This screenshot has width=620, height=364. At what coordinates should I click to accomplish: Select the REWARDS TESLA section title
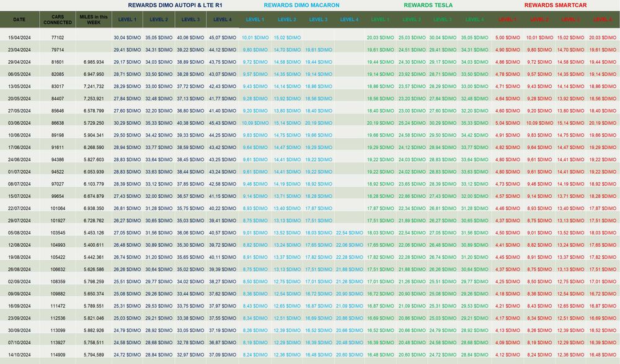point(428,6)
